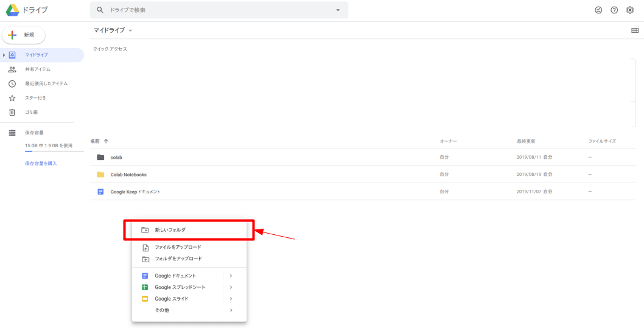Click the 保存容量を購入 link
The height and width of the screenshot is (331, 644).
tap(41, 164)
